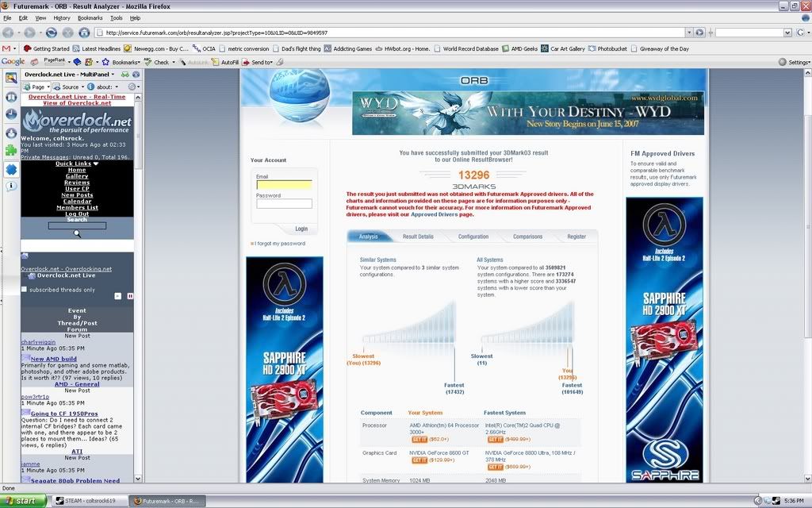Open the Newegg.com bookmark

[156, 48]
